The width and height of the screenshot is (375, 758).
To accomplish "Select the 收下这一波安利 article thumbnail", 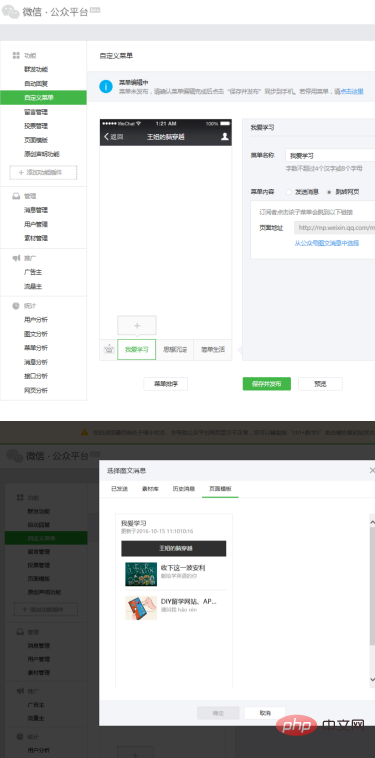I will tap(141, 574).
